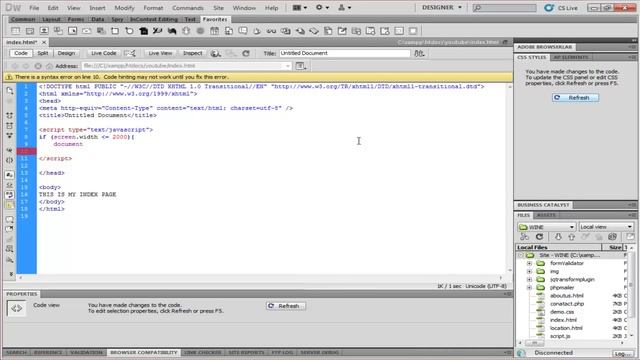
Task: Switch to the Assets tab
Action: (x=546, y=215)
